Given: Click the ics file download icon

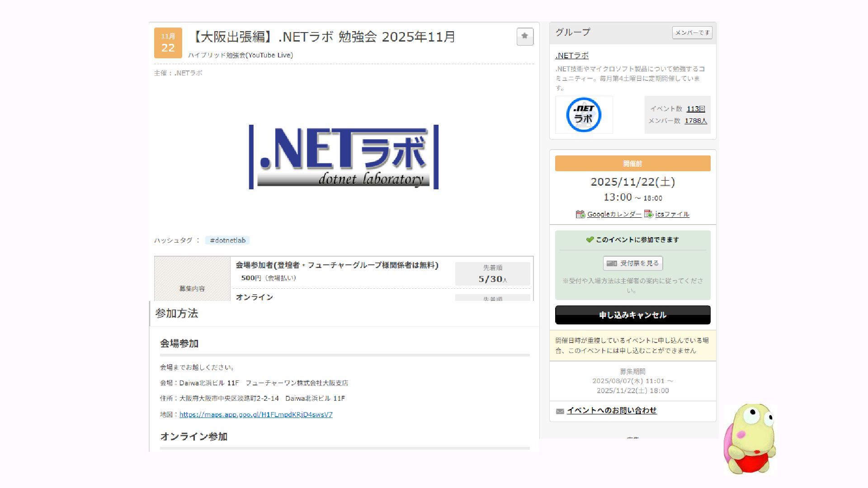Looking at the screenshot, I should pyautogui.click(x=649, y=214).
